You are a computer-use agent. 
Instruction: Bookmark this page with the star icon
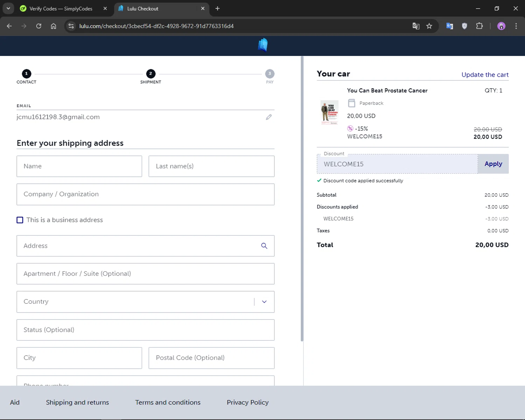[x=429, y=26]
